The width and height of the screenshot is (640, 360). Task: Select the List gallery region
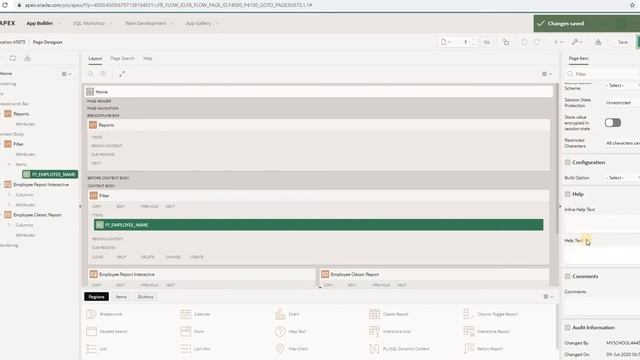tap(96, 349)
